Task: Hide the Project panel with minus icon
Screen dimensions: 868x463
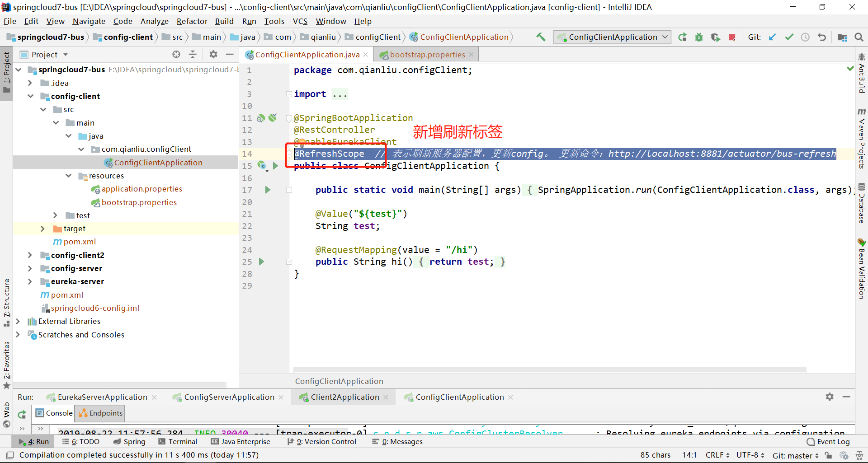Action: pos(230,54)
